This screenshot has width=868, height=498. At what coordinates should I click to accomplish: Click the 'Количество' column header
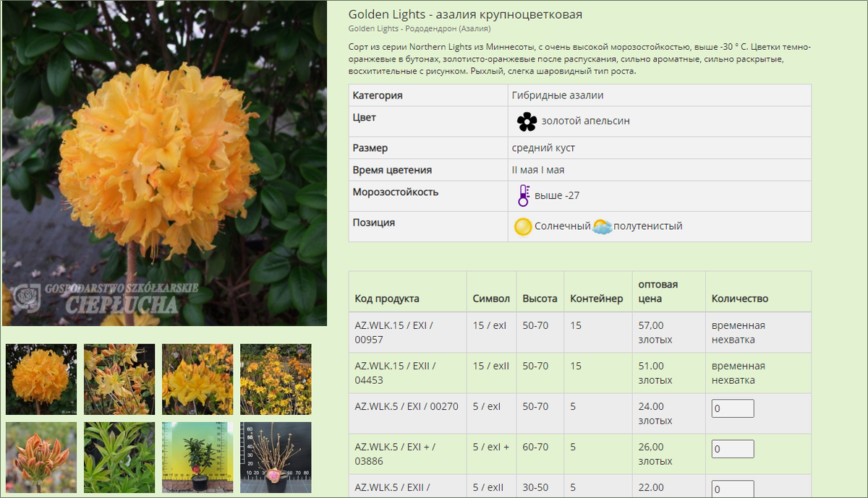740,299
